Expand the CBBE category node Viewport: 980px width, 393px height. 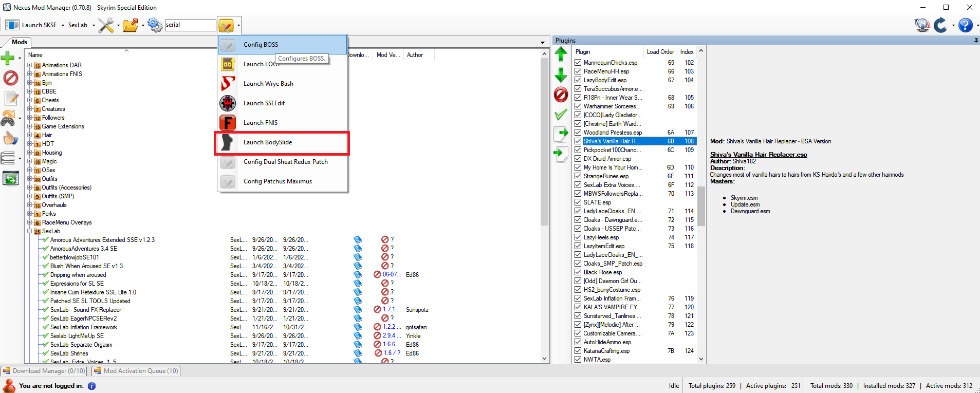(x=30, y=91)
